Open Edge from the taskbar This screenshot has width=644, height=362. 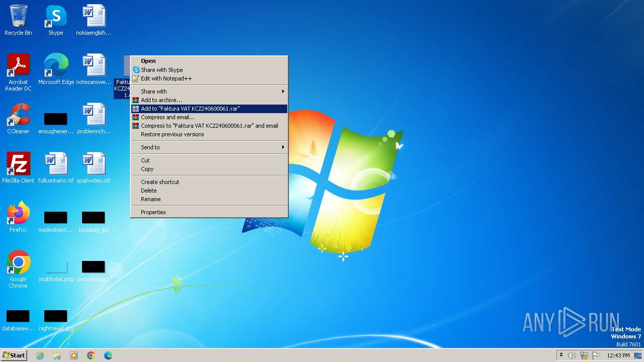coord(108,355)
